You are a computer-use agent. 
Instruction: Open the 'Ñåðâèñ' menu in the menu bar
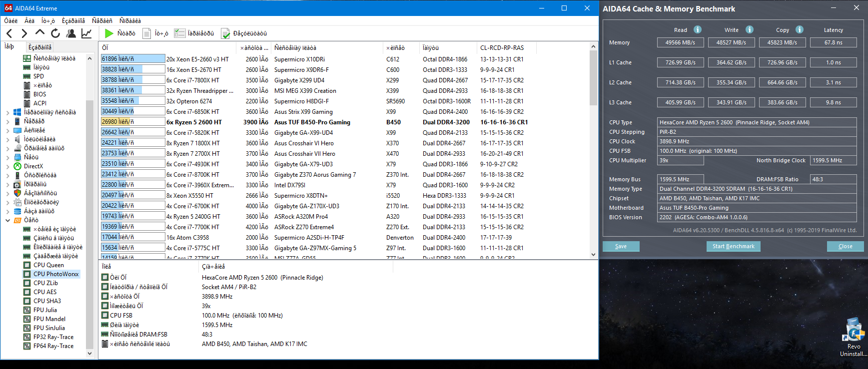(x=102, y=21)
